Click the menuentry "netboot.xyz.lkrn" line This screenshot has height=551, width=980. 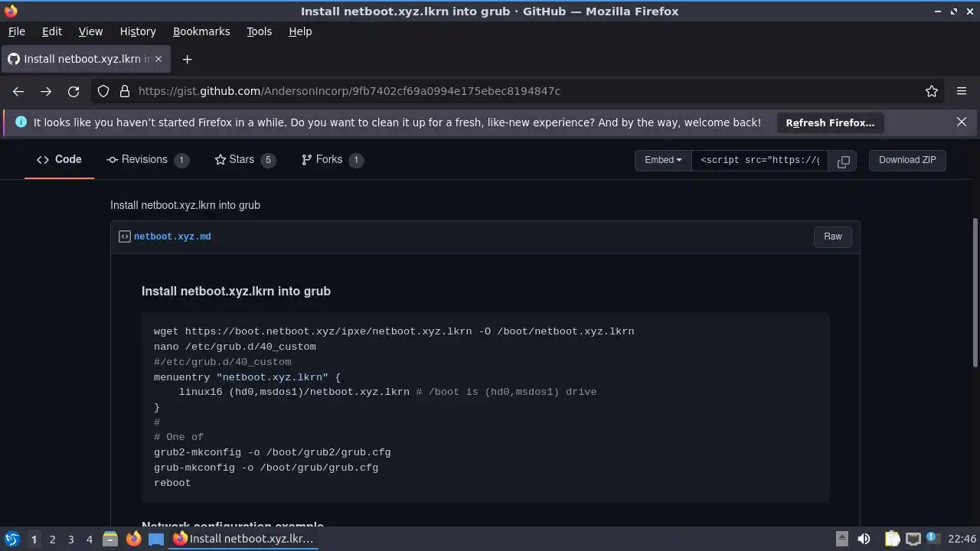[247, 377]
